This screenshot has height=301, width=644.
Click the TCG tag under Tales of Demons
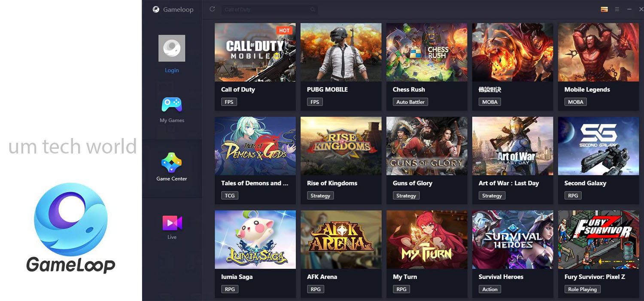point(230,196)
